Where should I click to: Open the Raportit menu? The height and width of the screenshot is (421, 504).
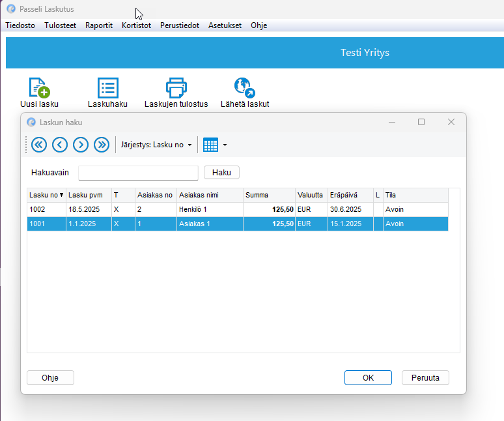coord(99,25)
